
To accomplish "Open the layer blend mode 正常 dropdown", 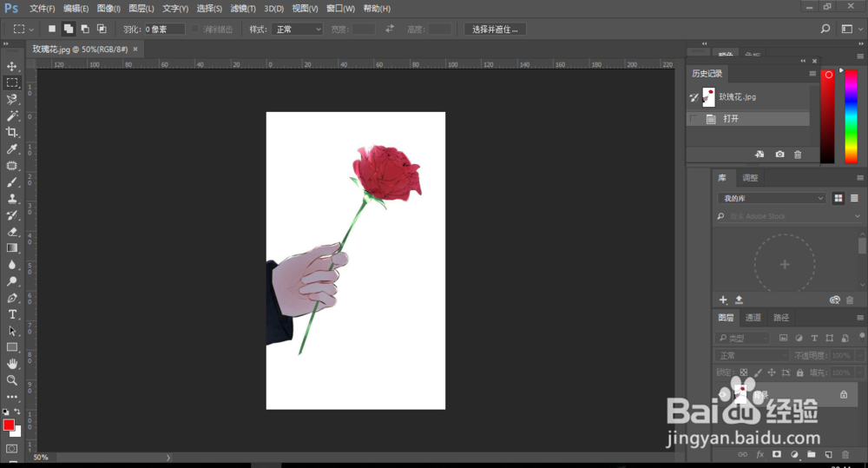I will 752,356.
